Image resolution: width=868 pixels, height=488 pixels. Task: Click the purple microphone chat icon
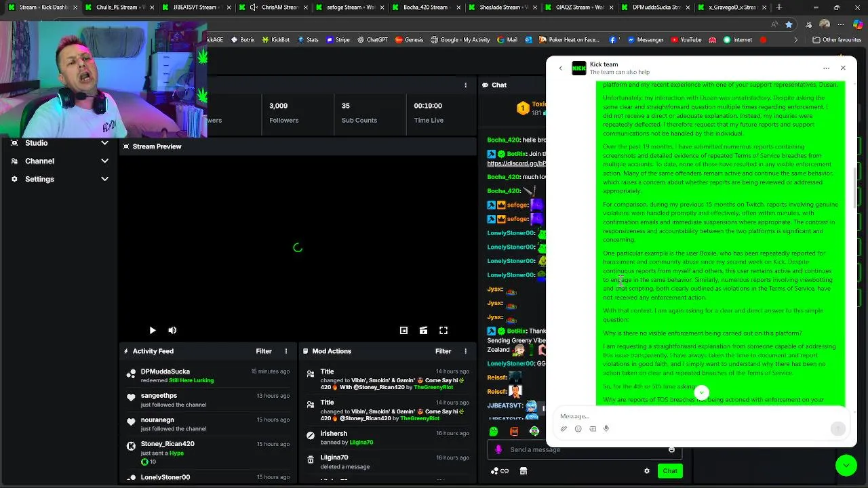point(498,449)
